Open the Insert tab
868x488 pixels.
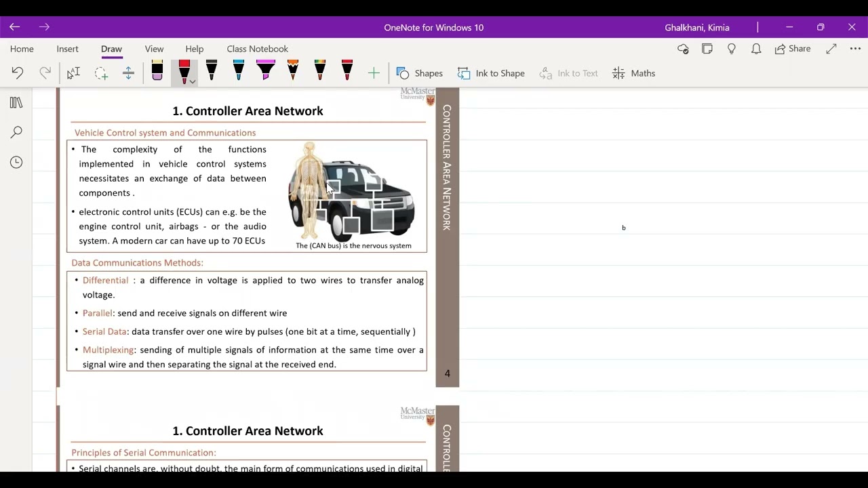[67, 49]
